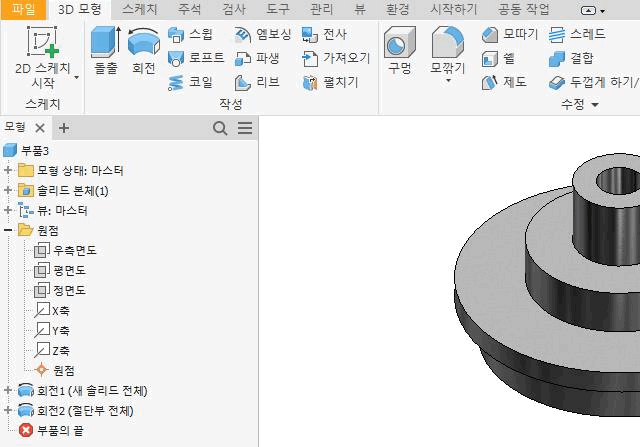640x447 pixels.
Task: Close the 모형 browser tab
Action: pyautogui.click(x=40, y=128)
